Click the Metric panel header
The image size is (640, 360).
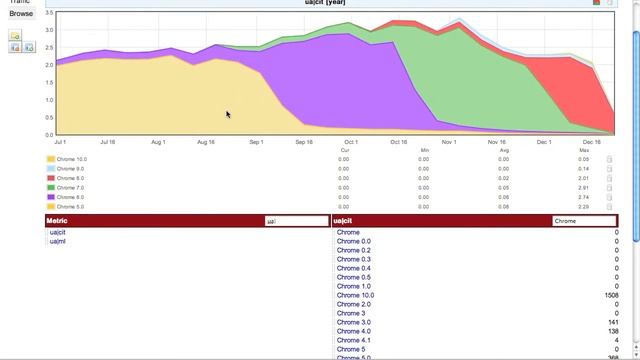pyautogui.click(x=57, y=221)
